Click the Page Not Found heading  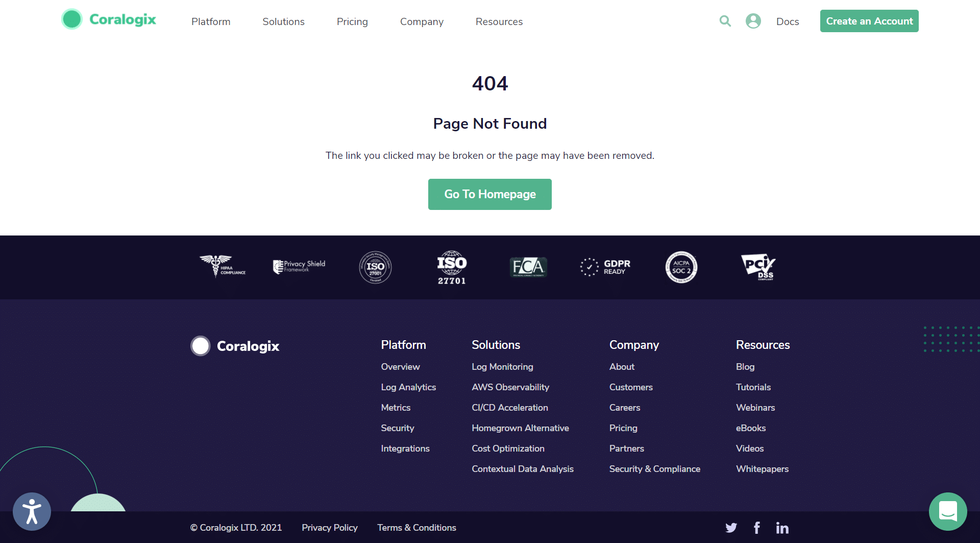tap(490, 124)
